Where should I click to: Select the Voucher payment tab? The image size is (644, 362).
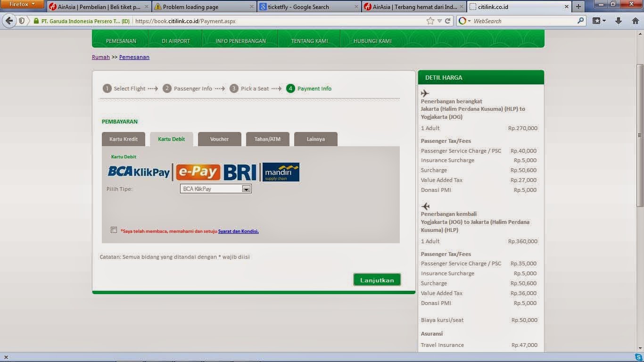220,139
